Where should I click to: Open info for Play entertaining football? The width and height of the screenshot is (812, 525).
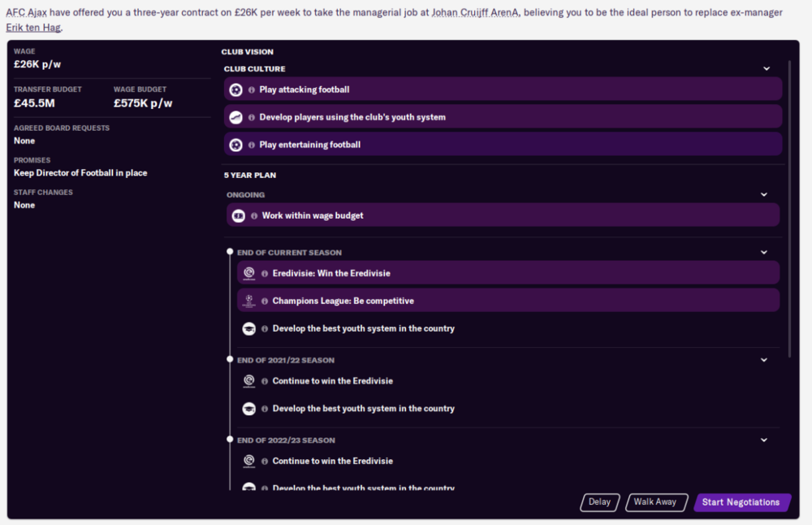(x=252, y=145)
